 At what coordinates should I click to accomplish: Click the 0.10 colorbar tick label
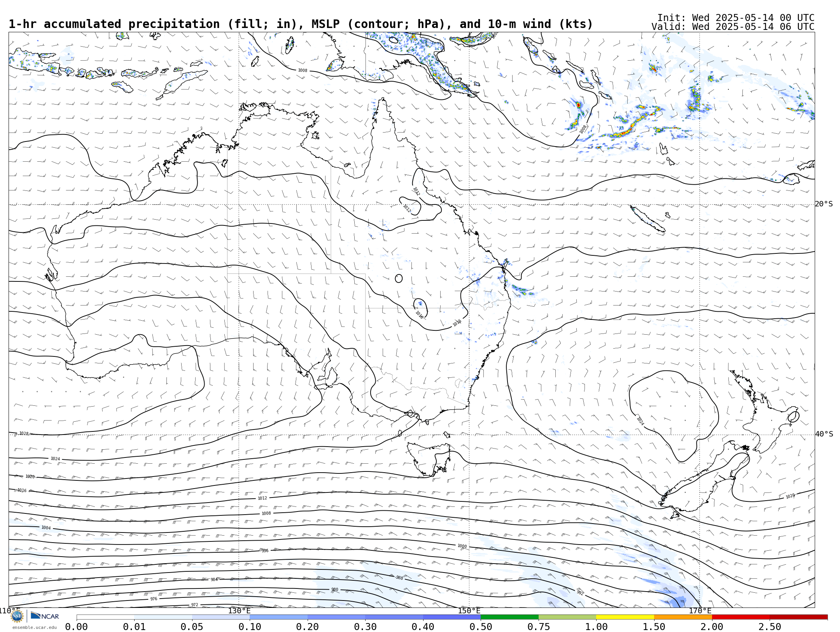(250, 627)
